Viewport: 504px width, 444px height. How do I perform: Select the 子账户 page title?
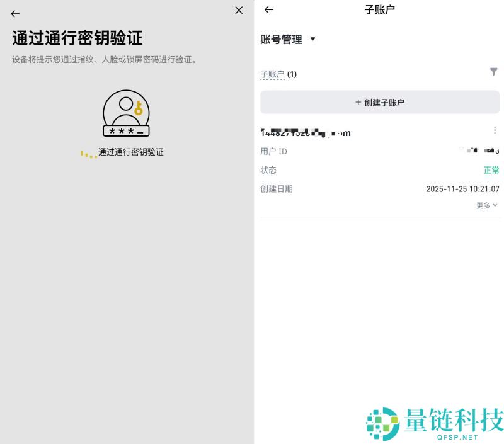(x=380, y=9)
